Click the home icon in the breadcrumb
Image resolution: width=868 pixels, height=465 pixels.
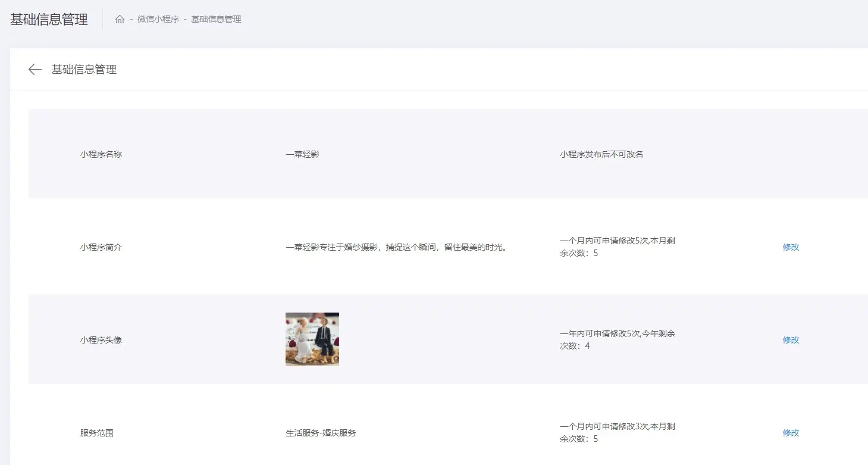click(x=120, y=19)
